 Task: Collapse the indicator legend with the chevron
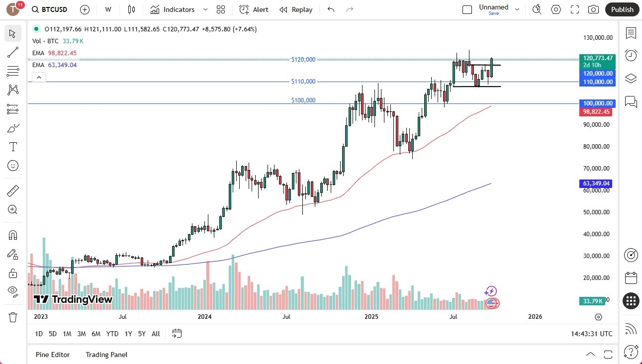pyautogui.click(x=39, y=77)
